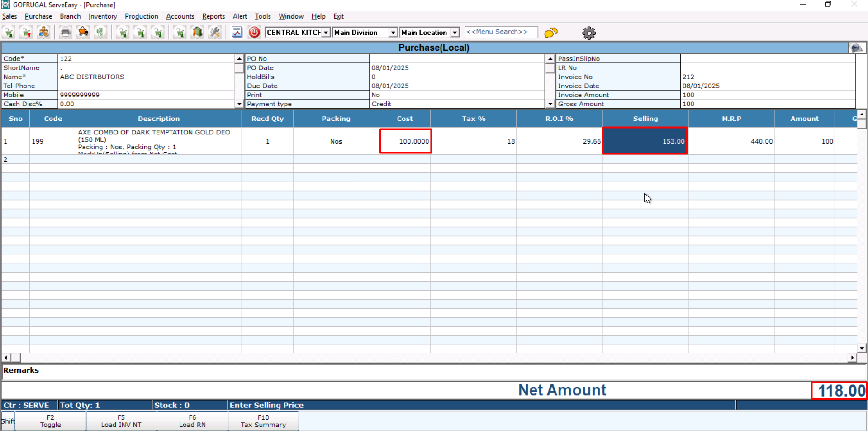This screenshot has width=868, height=431.
Task: Click the item grid vertical scroll-down arrow
Action: click(862, 348)
